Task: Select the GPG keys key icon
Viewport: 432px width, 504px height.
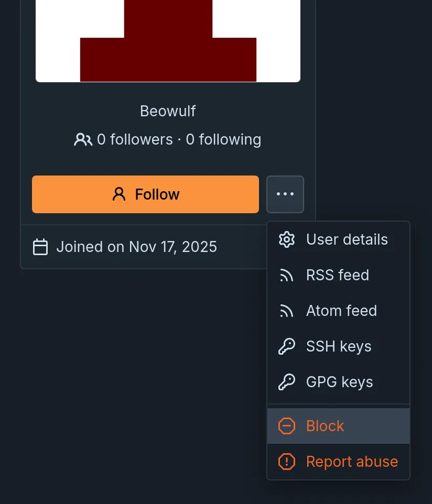Action: click(287, 382)
